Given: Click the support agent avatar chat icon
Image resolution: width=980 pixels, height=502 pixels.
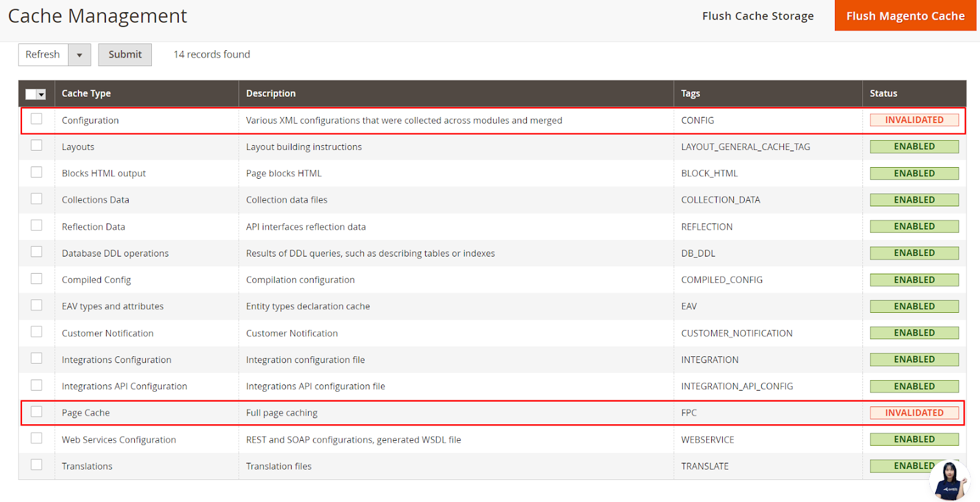Looking at the screenshot, I should coord(949,481).
